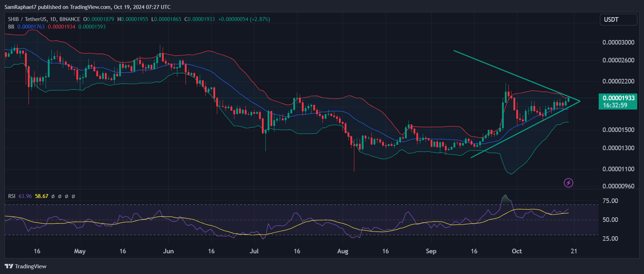Click the RSI moving average value 58.67

(x=41, y=196)
